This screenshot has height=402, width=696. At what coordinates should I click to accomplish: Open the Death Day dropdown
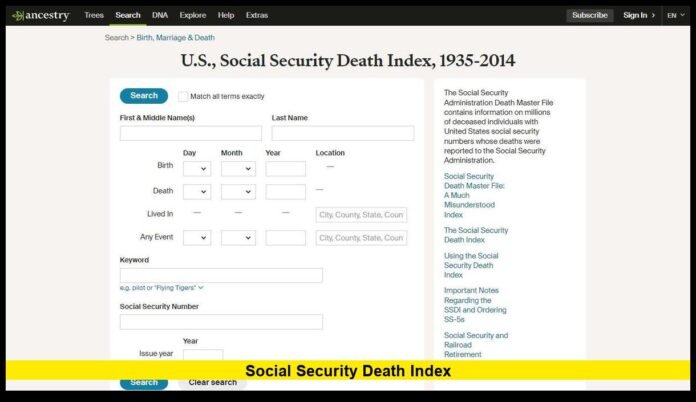[197, 192]
